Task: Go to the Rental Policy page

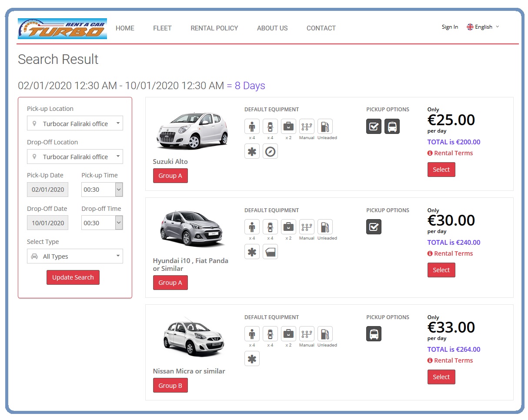Action: 214,28
